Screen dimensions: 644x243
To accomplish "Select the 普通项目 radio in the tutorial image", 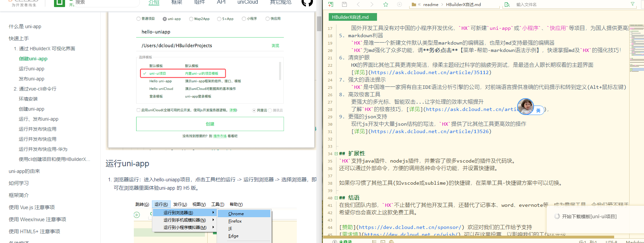I will (x=139, y=19).
